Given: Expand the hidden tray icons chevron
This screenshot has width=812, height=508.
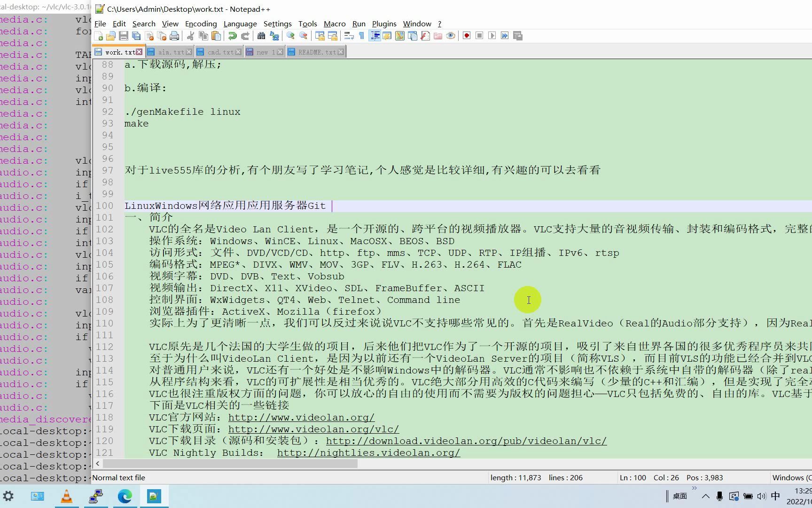Looking at the screenshot, I should point(705,496).
